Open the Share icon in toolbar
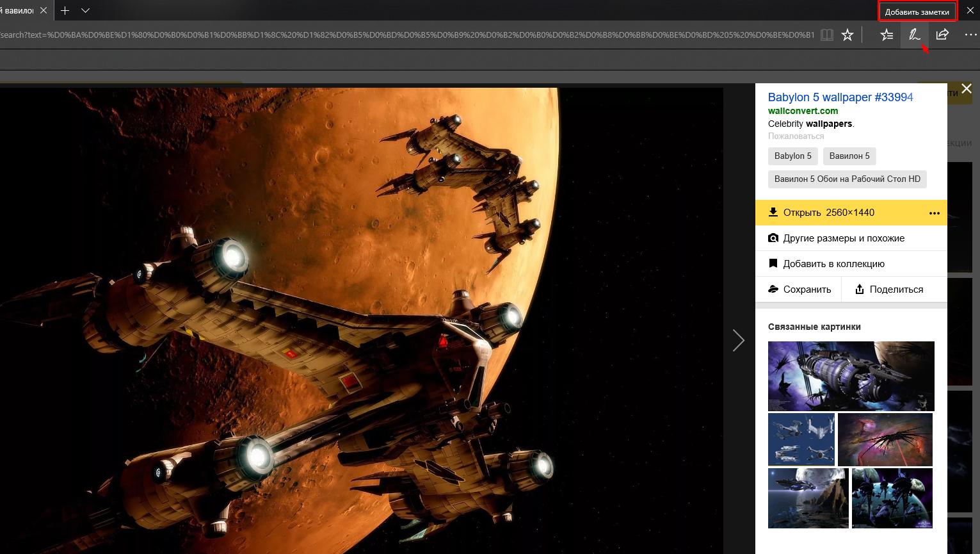 tap(942, 35)
